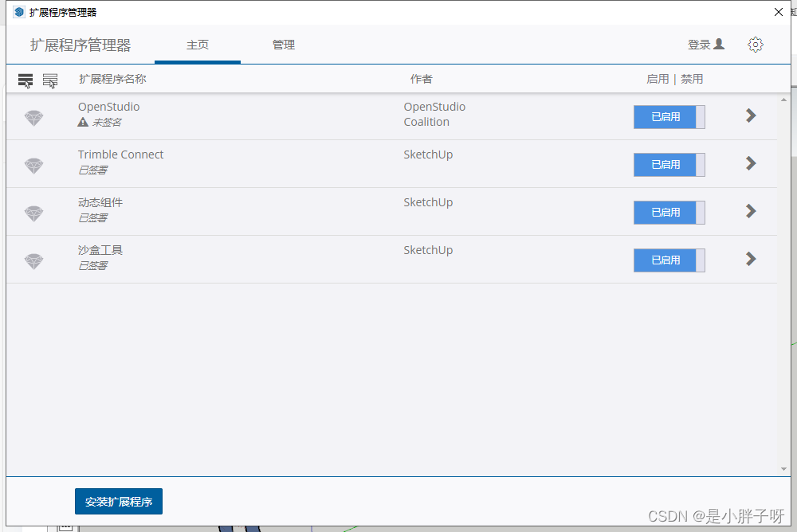This screenshot has width=797, height=532.
Task: Expand the 动态组件 details chevron
Action: coord(751,211)
